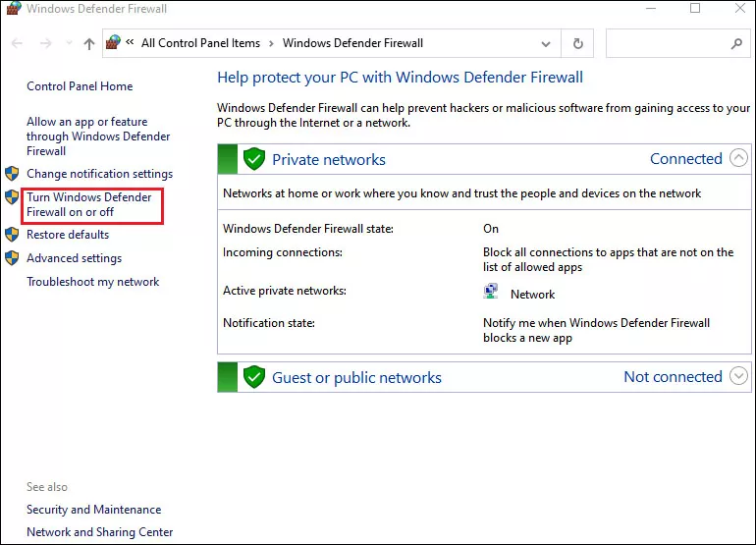Click the Not connected status text
This screenshot has height=545, width=756.
point(674,377)
